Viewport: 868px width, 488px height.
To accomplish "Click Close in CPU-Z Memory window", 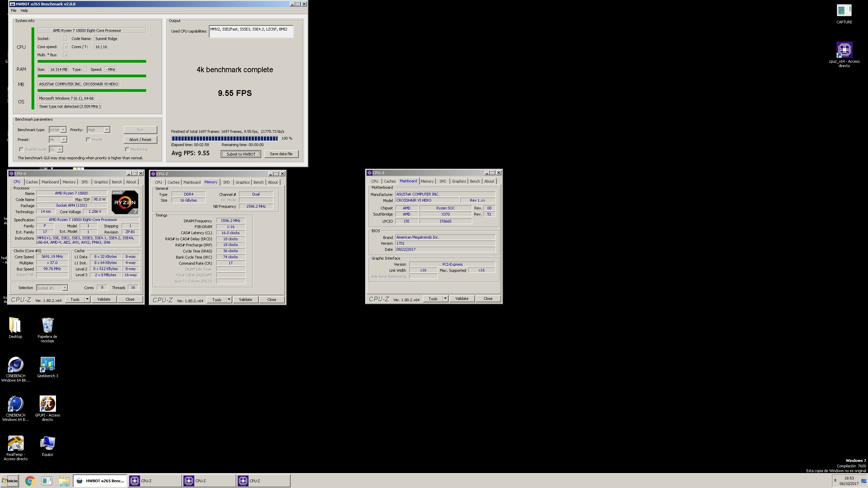I will pos(272,300).
